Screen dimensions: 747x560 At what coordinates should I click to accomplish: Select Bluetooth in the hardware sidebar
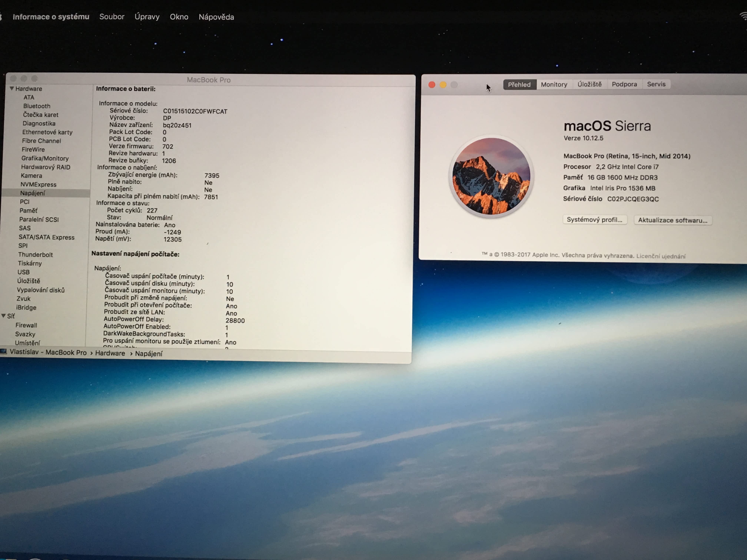[x=36, y=106]
